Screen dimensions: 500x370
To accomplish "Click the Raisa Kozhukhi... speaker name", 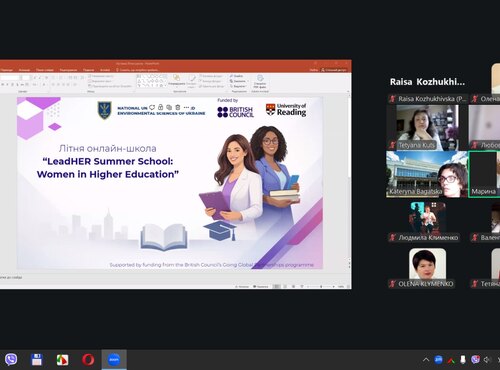I will tap(427, 82).
